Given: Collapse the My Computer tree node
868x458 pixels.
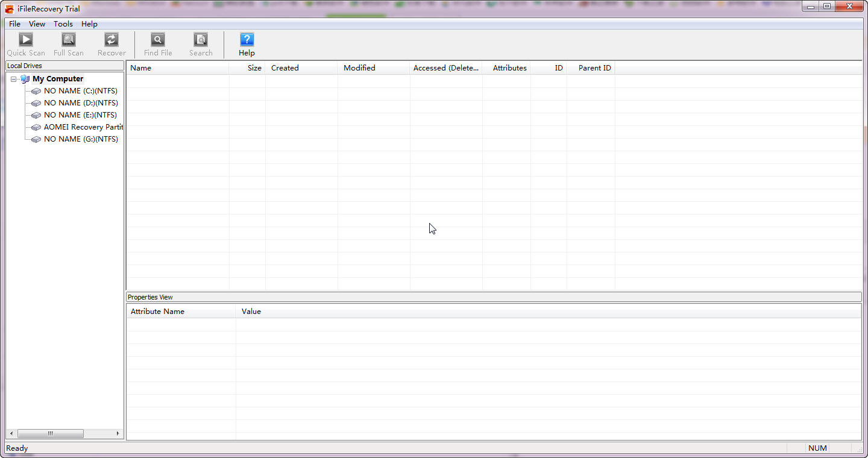Looking at the screenshot, I should tap(13, 79).
